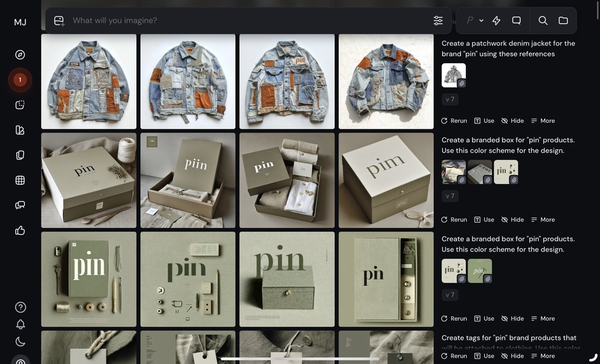This screenshot has width=600, height=364.
Task: Expand the P personalization dropdown arrow
Action: tap(481, 21)
